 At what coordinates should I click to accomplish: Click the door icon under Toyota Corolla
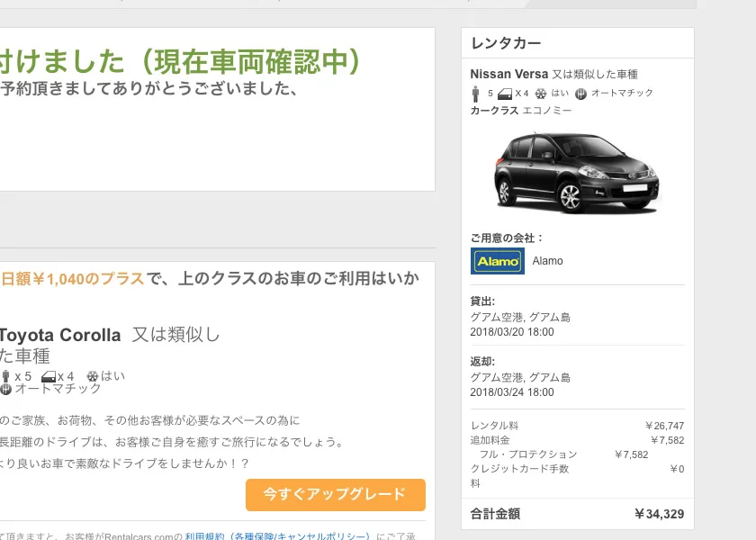pos(49,376)
